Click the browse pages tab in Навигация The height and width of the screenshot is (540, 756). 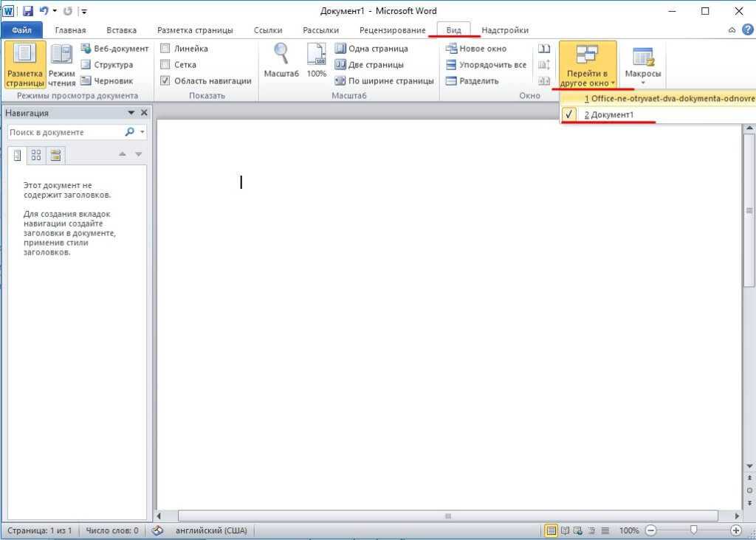tap(35, 155)
